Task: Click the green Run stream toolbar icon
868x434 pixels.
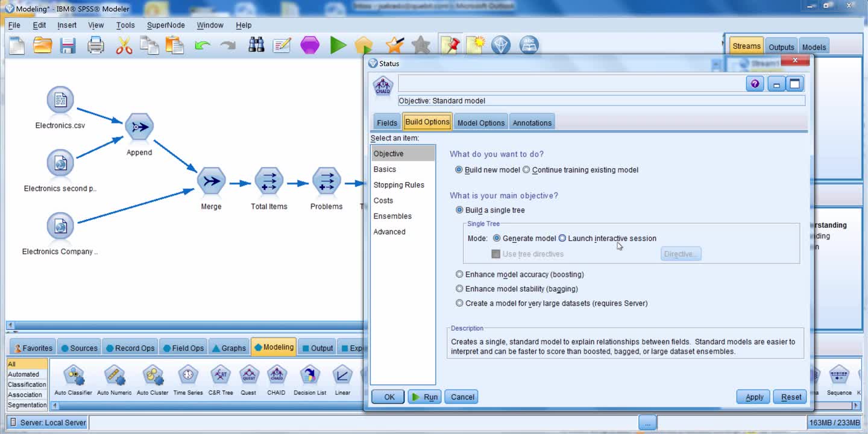Action: coord(338,45)
